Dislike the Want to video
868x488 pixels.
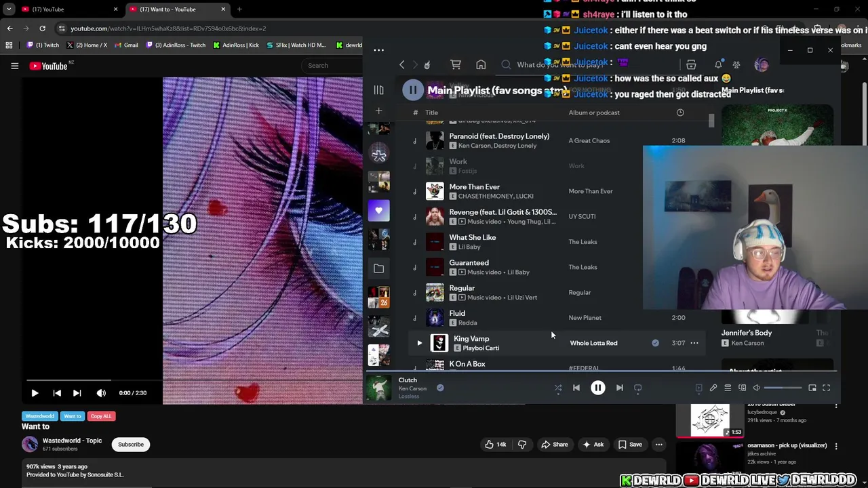click(522, 445)
